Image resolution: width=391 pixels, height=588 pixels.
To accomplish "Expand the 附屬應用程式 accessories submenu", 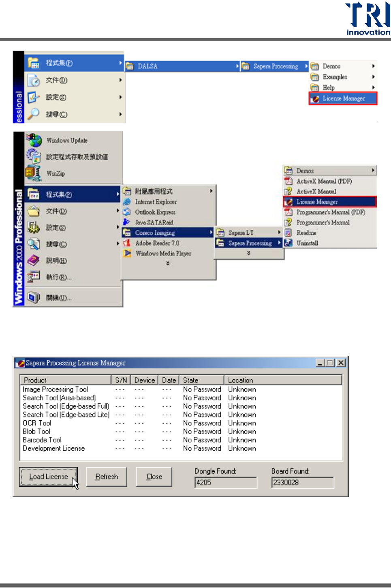I will [x=168, y=191].
